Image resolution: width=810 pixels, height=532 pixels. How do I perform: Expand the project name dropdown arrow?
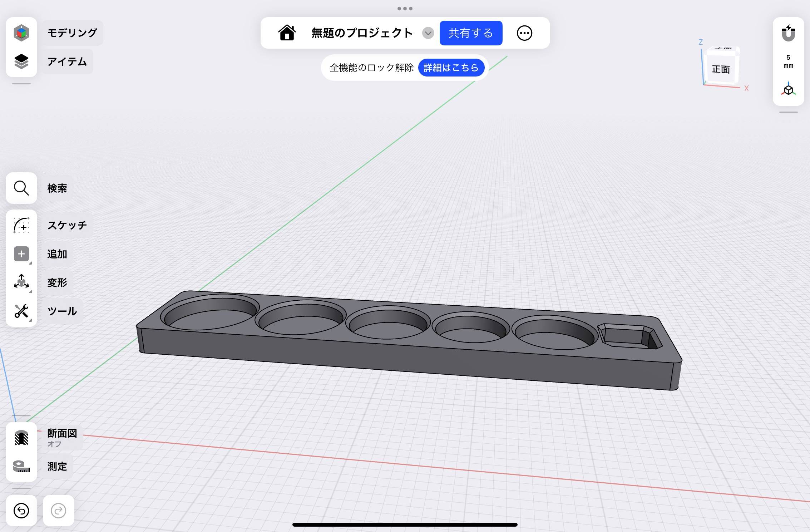pos(428,33)
